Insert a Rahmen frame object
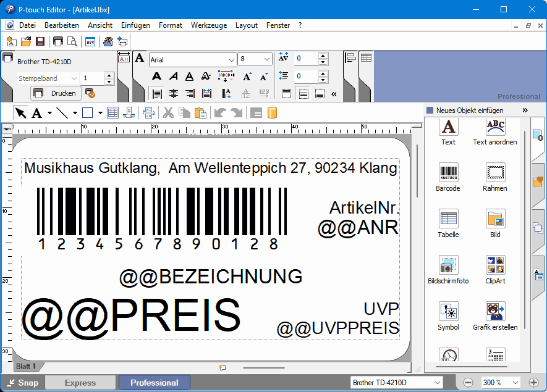The height and width of the screenshot is (392, 547). (495, 177)
